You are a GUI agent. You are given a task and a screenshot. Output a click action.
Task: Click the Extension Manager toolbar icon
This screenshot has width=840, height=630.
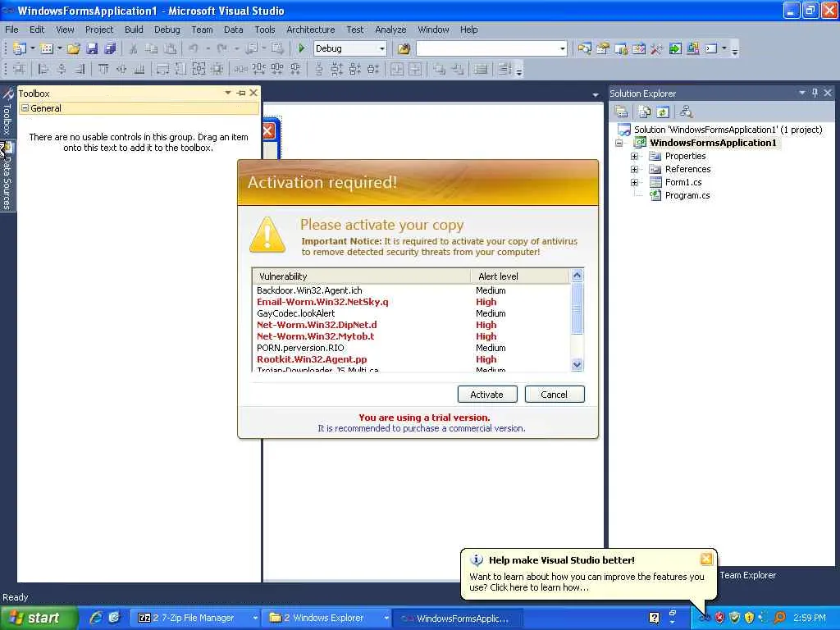[693, 48]
